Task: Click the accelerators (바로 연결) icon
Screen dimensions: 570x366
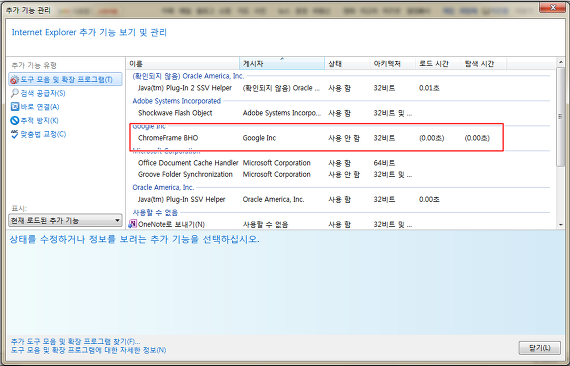Action: (x=15, y=106)
